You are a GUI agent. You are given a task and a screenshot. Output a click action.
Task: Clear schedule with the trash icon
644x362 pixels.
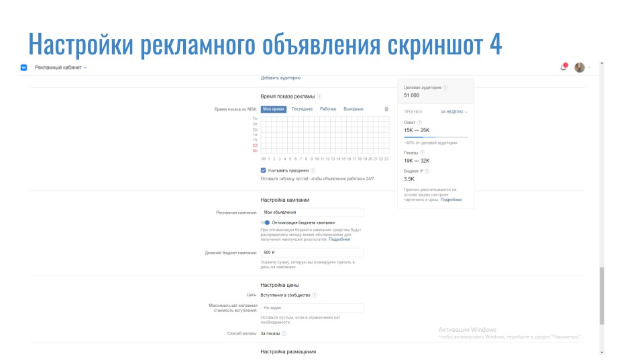[386, 109]
